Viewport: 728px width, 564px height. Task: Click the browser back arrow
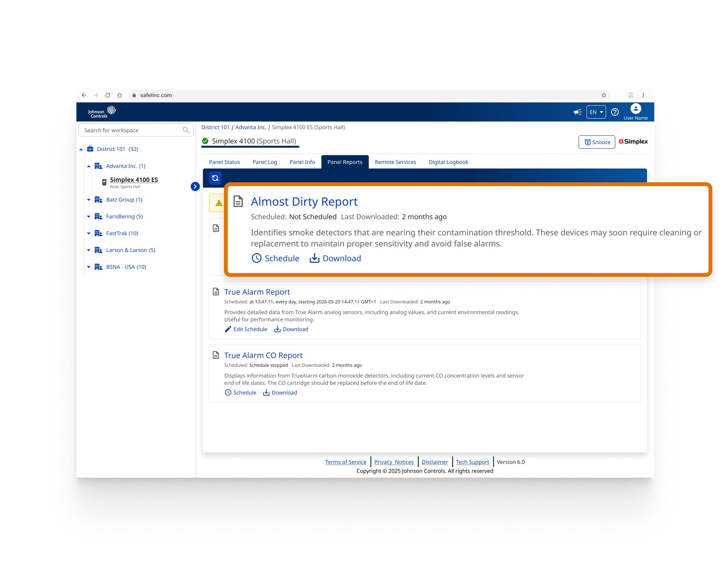(84, 95)
